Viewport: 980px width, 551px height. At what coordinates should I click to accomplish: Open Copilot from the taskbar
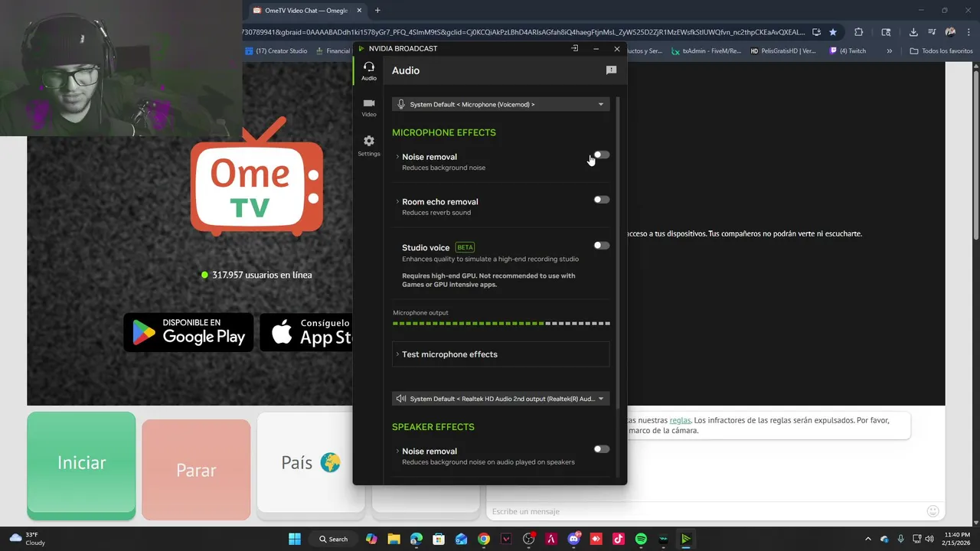(371, 539)
